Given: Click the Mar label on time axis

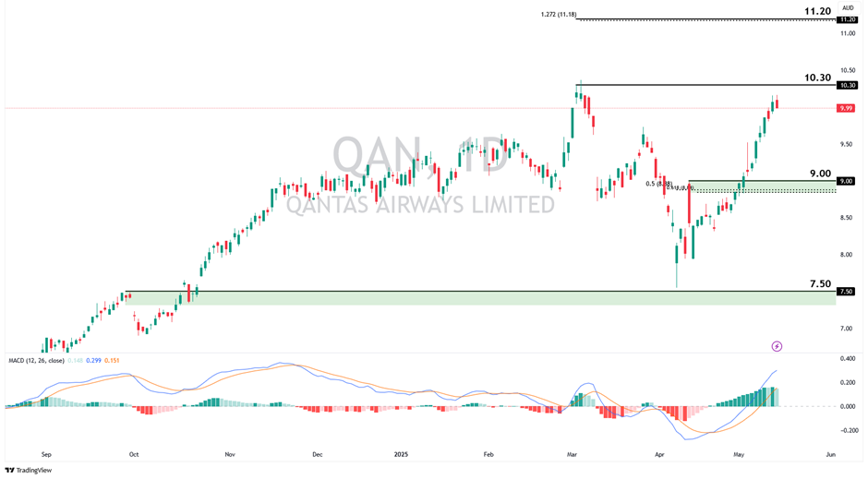Looking at the screenshot, I should tap(572, 454).
